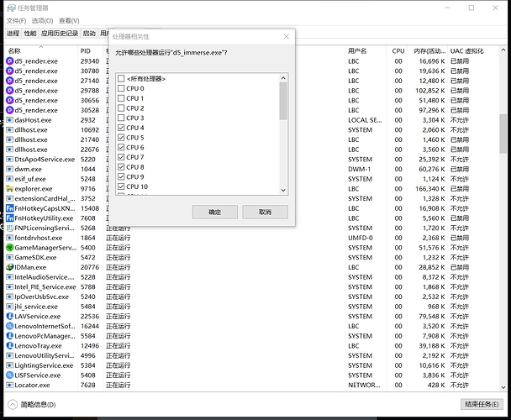Screen dimensions: 511x420
Task: Select the jhi_service.exe icon
Action: click(10, 307)
